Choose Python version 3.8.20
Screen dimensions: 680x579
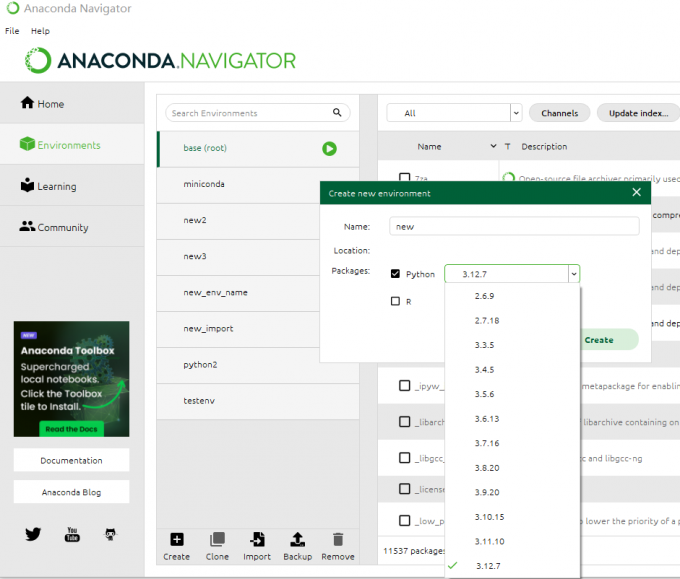pyautogui.click(x=512, y=468)
